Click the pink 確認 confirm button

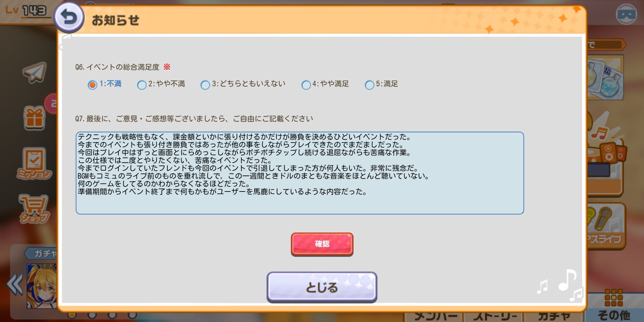pos(322,244)
